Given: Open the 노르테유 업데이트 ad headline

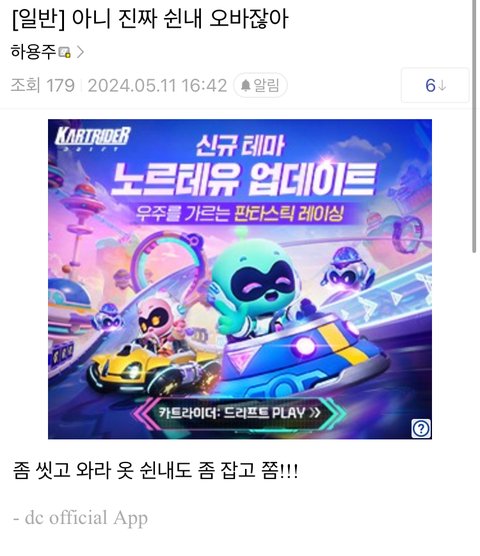Looking at the screenshot, I should [x=244, y=179].
